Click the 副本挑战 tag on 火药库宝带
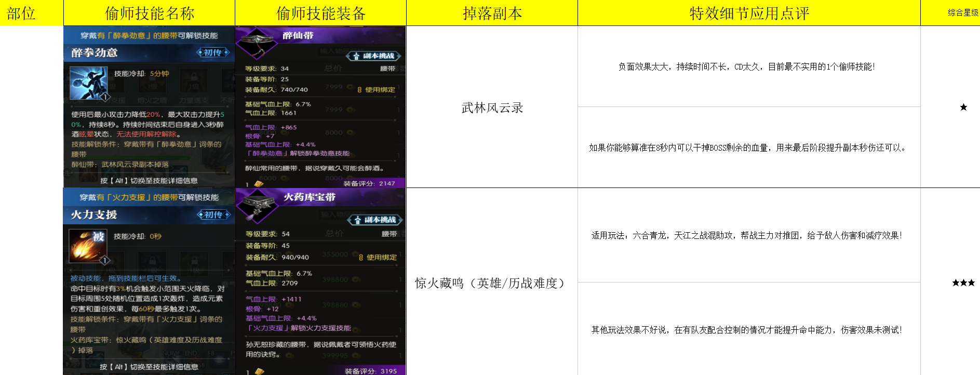 click(x=375, y=220)
